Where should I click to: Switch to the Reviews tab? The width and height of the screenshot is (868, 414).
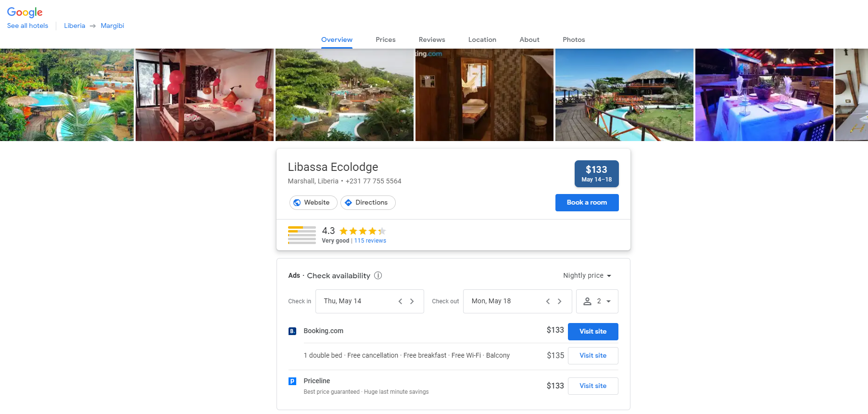pos(432,39)
